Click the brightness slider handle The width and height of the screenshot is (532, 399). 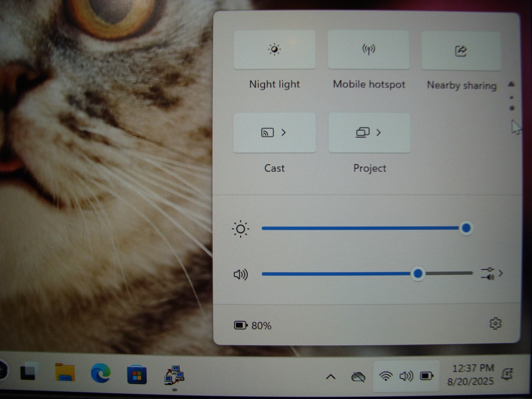tap(466, 228)
